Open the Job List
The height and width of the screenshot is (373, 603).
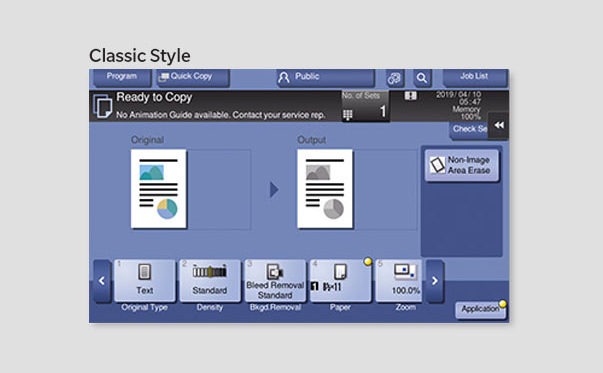tap(475, 77)
